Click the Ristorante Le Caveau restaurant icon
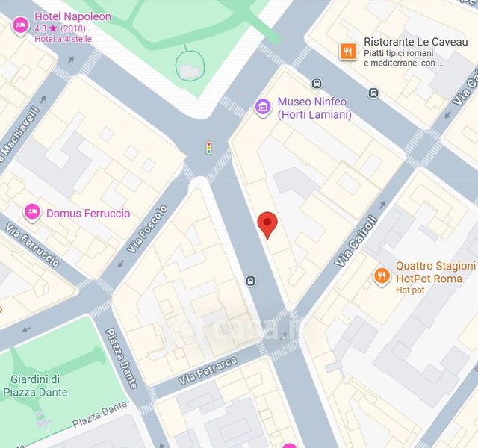The height and width of the screenshot is (448, 478). point(348,51)
